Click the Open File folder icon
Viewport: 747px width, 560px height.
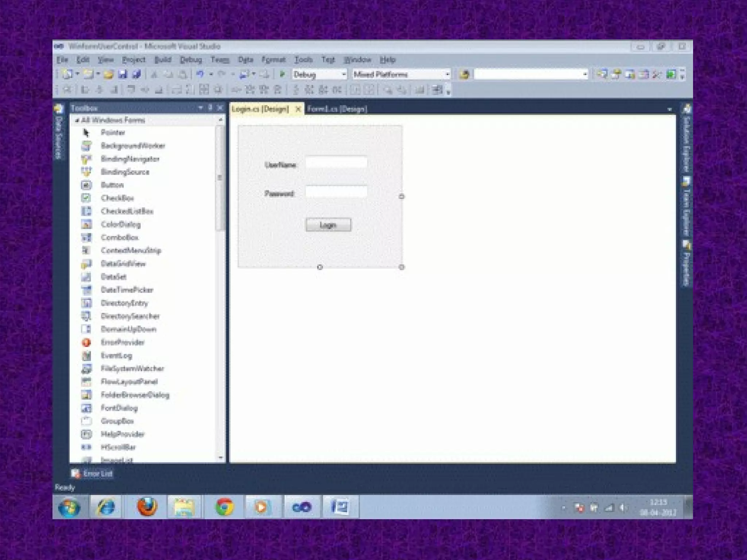(x=108, y=74)
